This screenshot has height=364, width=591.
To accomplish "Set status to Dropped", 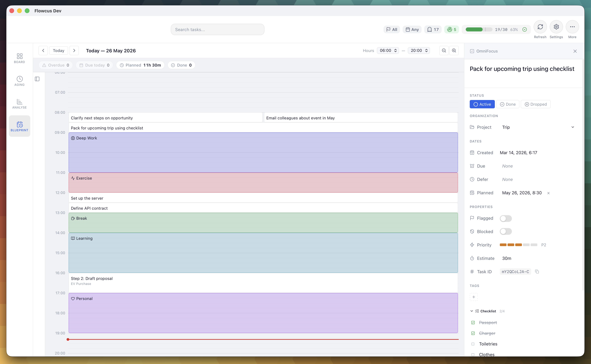I will [536, 104].
